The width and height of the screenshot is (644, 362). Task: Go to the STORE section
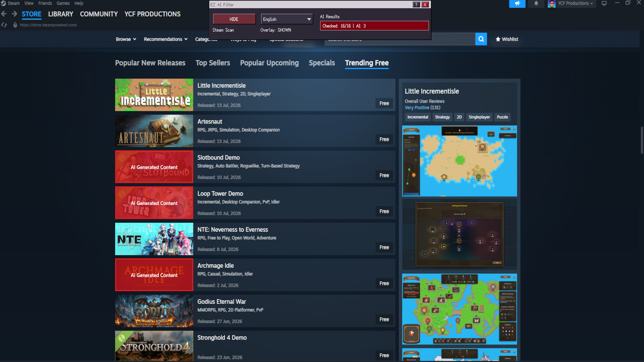coord(32,14)
